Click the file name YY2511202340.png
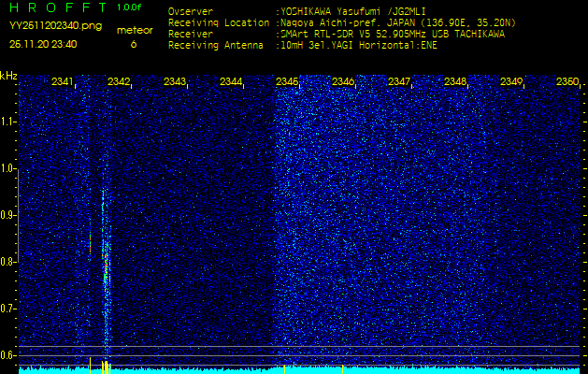Viewport: 588px width, 374px height. 55,26
